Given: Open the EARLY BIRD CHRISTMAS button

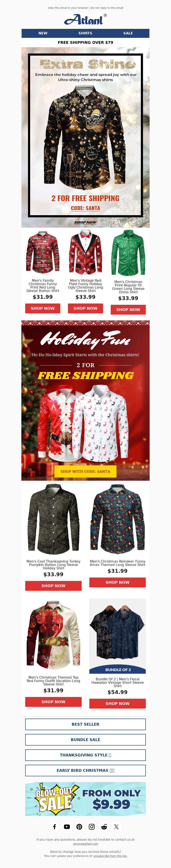Looking at the screenshot, I should click(85, 770).
